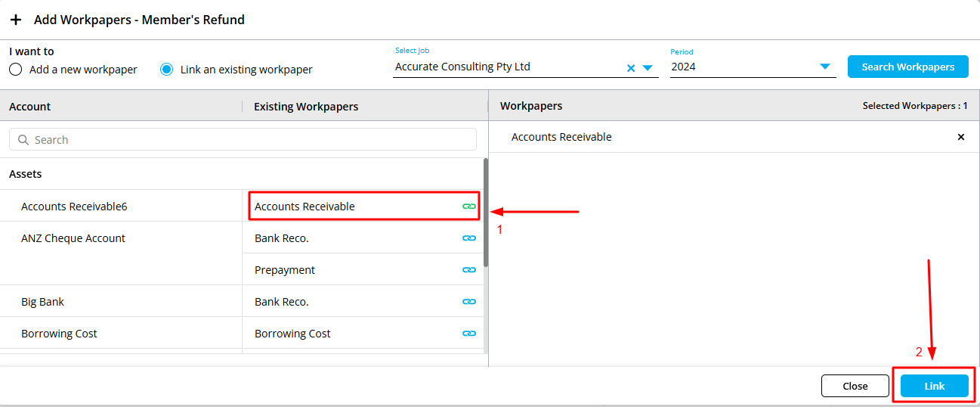The width and height of the screenshot is (980, 407).
Task: Clear the selected job with X icon
Action: tap(631, 68)
